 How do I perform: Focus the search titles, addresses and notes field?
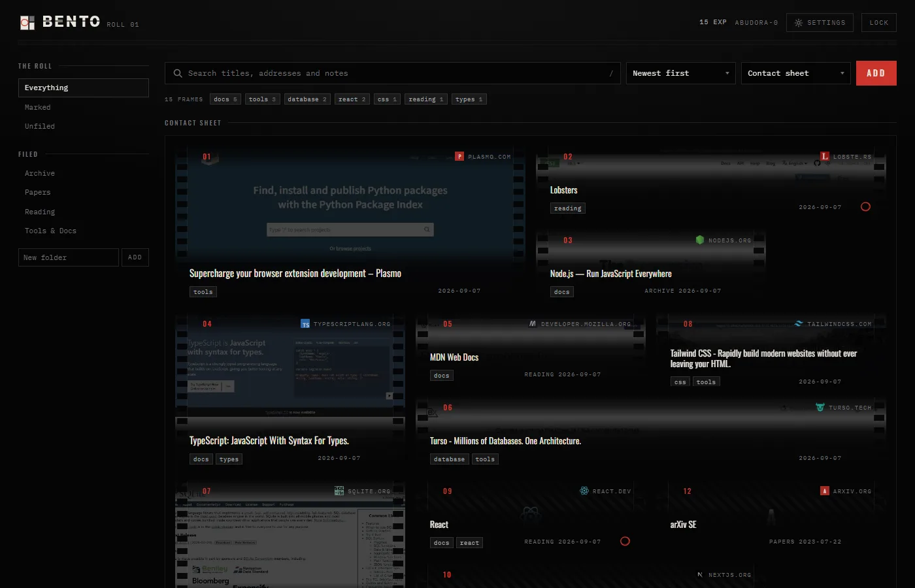pyautogui.click(x=392, y=73)
